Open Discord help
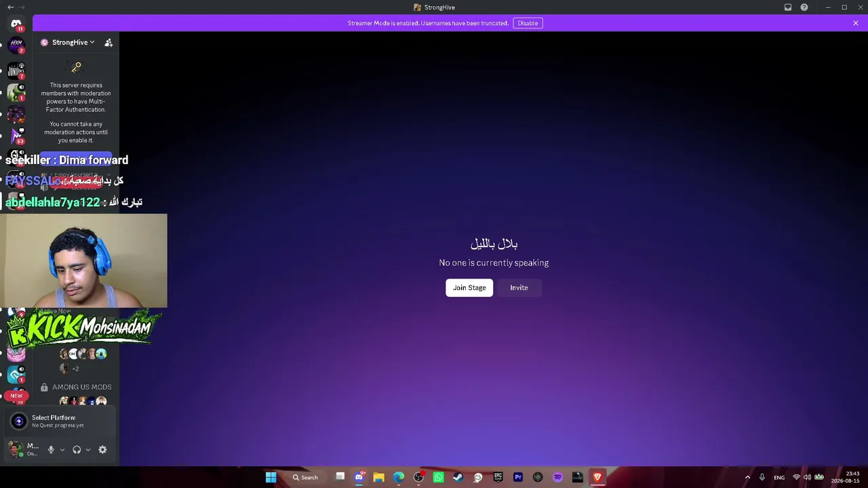This screenshot has height=488, width=868. (804, 7)
